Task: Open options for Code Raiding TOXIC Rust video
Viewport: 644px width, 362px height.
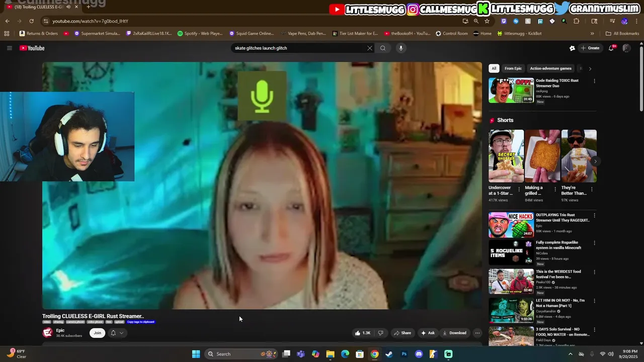Action: point(594,81)
